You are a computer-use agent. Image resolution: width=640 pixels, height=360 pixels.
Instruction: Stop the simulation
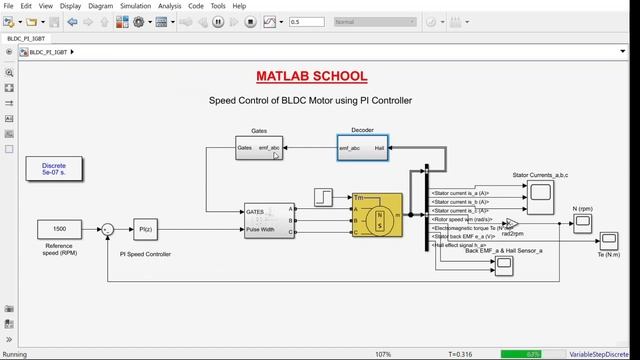point(250,22)
